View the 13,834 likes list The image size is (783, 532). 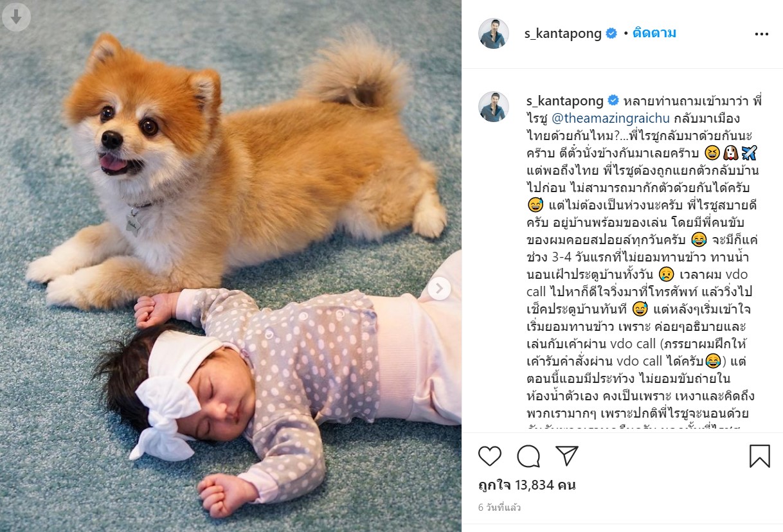(527, 485)
